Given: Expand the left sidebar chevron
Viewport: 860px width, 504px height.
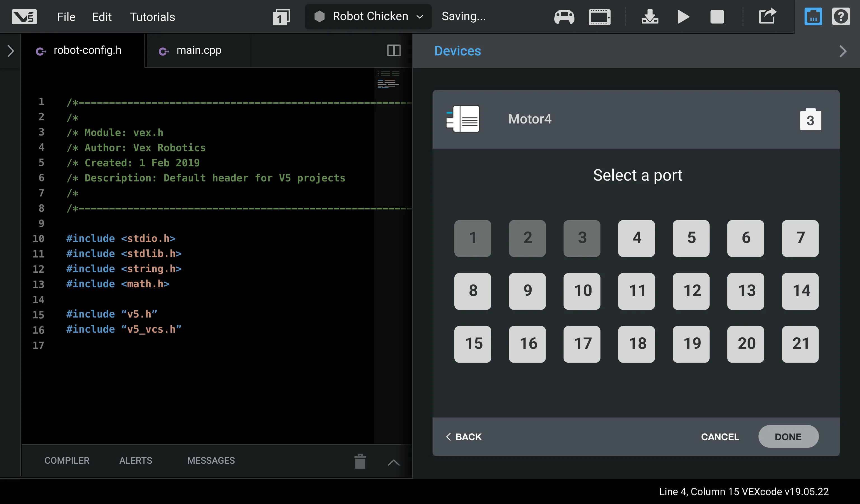Looking at the screenshot, I should pyautogui.click(x=11, y=51).
